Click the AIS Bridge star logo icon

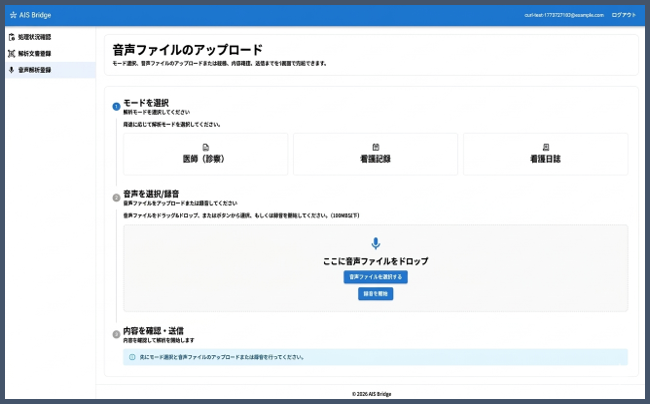[x=13, y=15]
